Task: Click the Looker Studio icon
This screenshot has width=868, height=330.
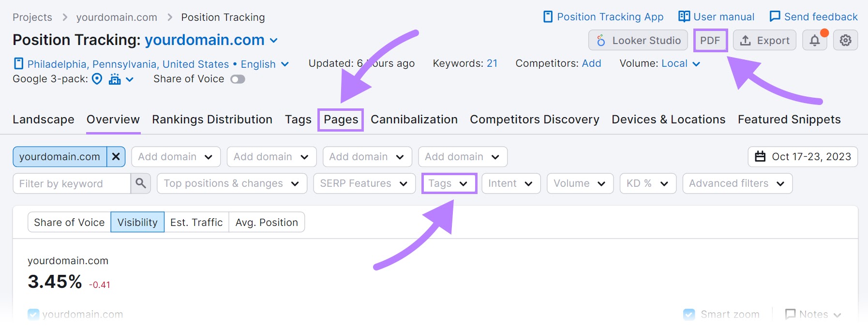Action: click(601, 40)
